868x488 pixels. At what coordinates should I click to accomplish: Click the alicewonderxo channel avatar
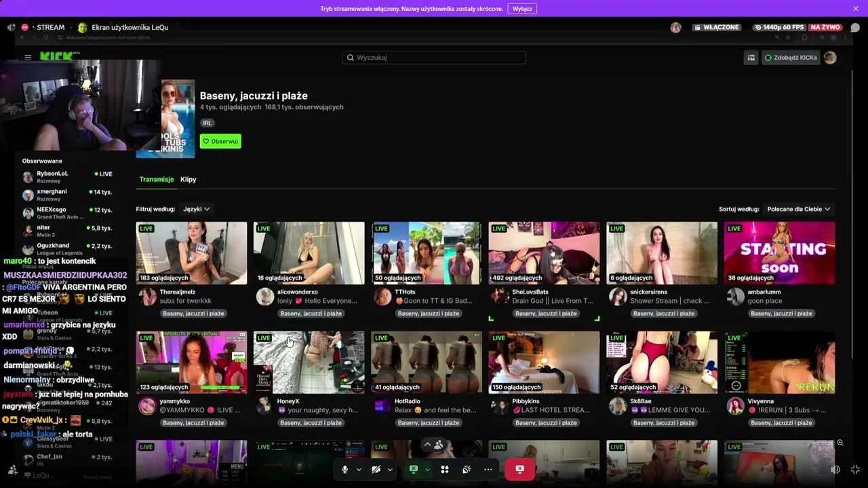[265, 297]
